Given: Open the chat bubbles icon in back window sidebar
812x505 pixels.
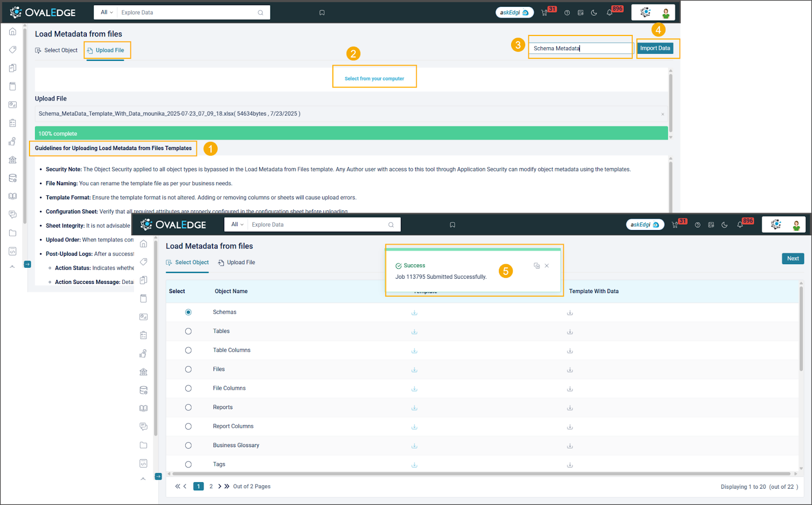Looking at the screenshot, I should 13,214.
